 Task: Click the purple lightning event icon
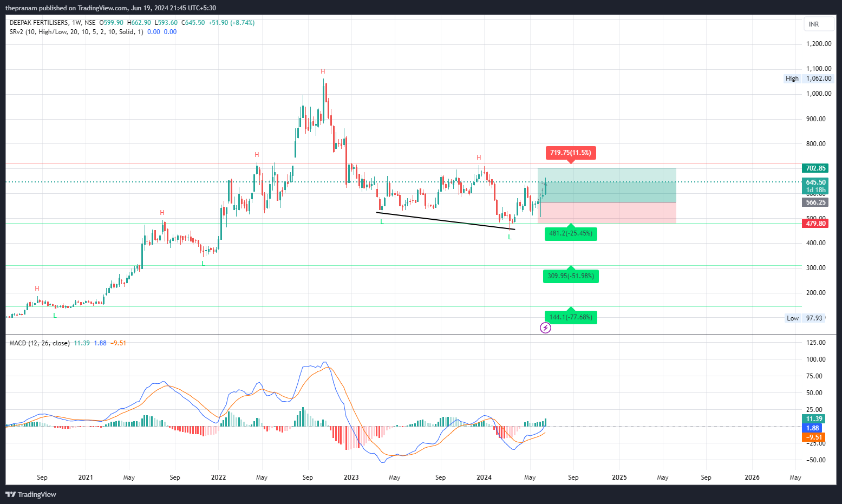pos(545,328)
